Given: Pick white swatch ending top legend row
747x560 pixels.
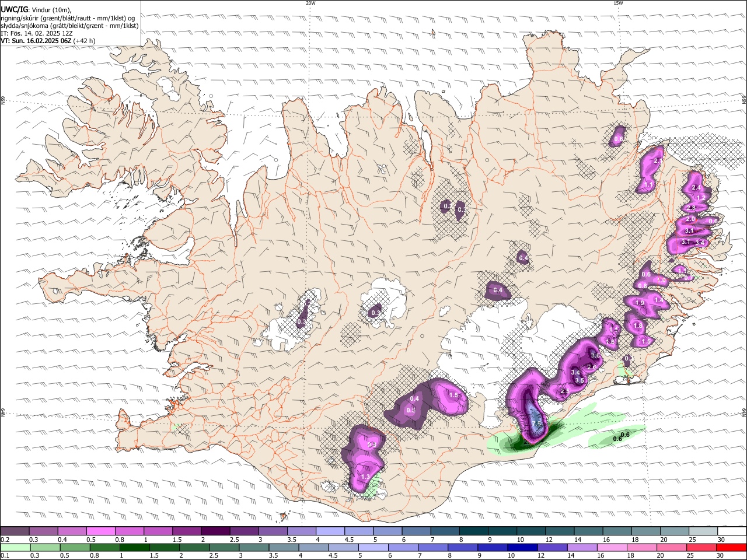Looking at the screenshot, I should point(731,531).
